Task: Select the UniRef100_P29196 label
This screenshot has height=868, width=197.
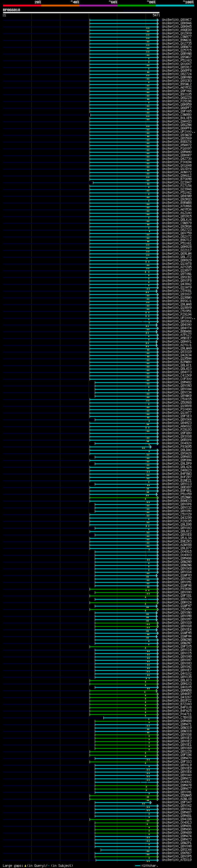Action: 177,101
